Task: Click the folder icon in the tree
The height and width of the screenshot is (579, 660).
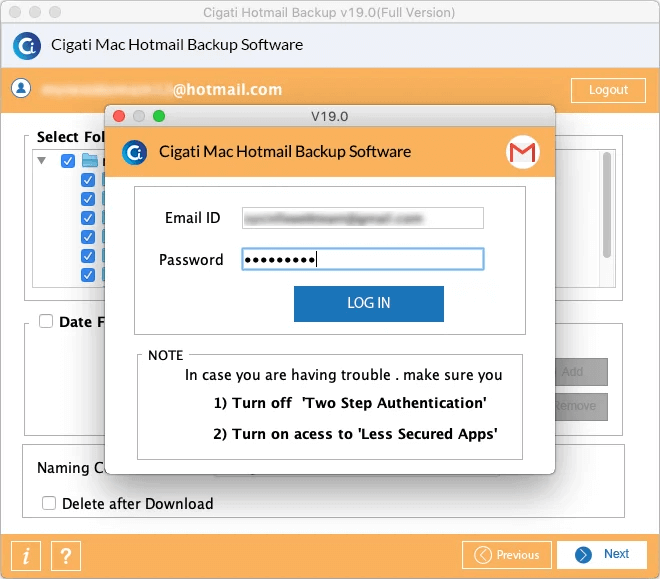Action: pos(90,160)
